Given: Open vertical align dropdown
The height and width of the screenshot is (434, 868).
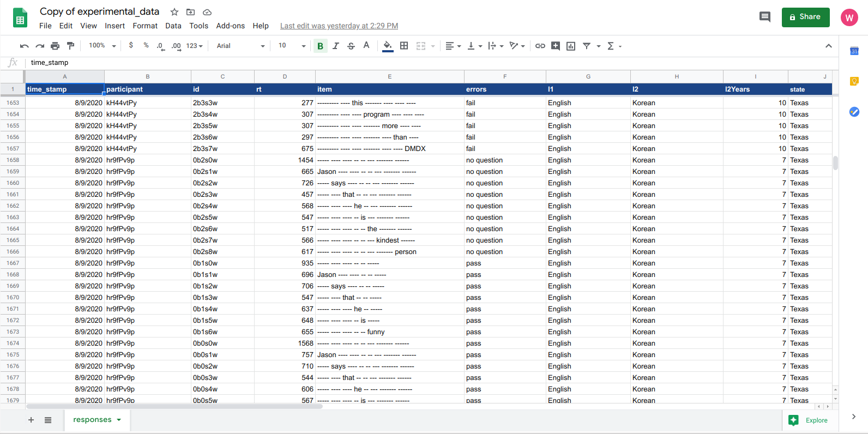Looking at the screenshot, I should pos(475,46).
